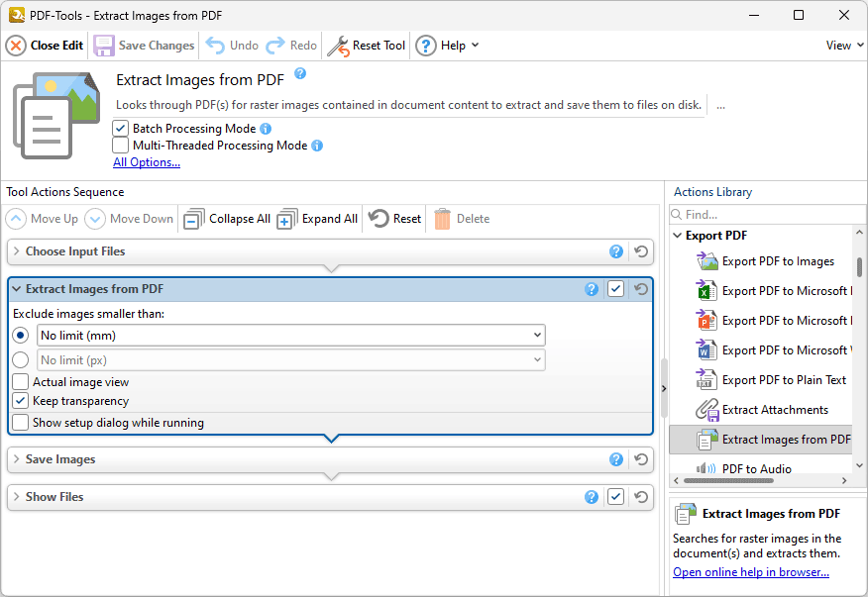Select the No limit (mm) radio button
868x597 pixels.
pos(21,336)
